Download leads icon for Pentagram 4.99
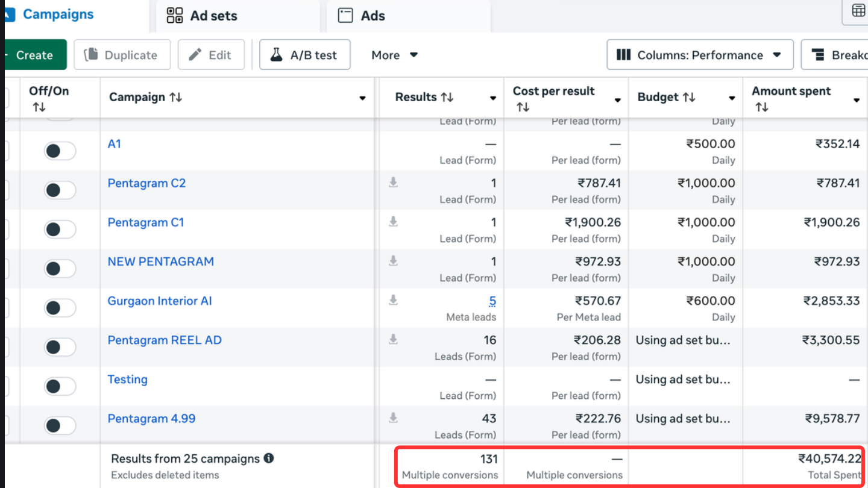868x488 pixels. click(x=393, y=417)
